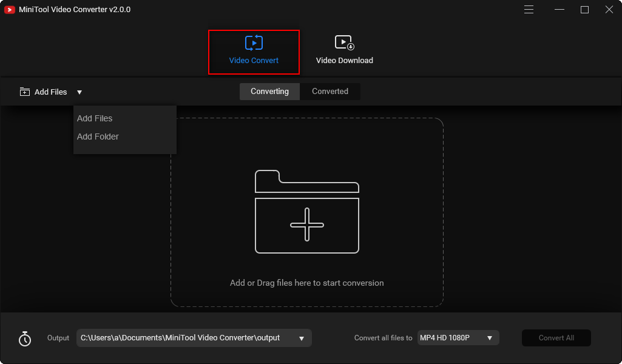Open the hamburger menu in the title bar
Screen dimensions: 622x364
[x=529, y=10]
